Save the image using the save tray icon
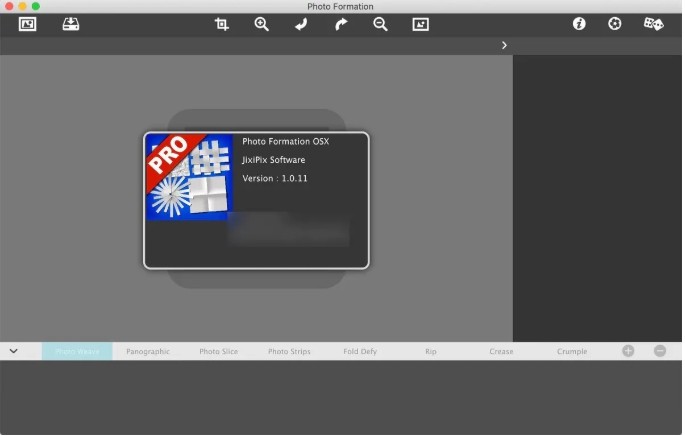The width and height of the screenshot is (685, 436). point(71,24)
